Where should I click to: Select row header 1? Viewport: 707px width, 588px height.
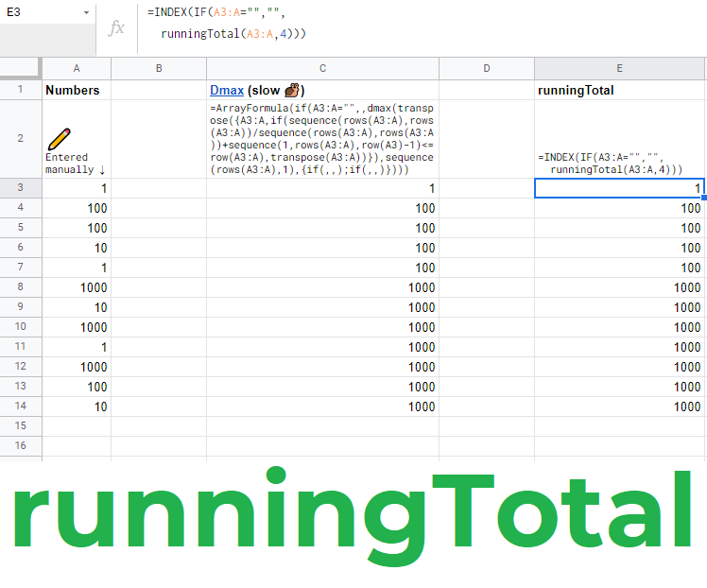(20, 89)
